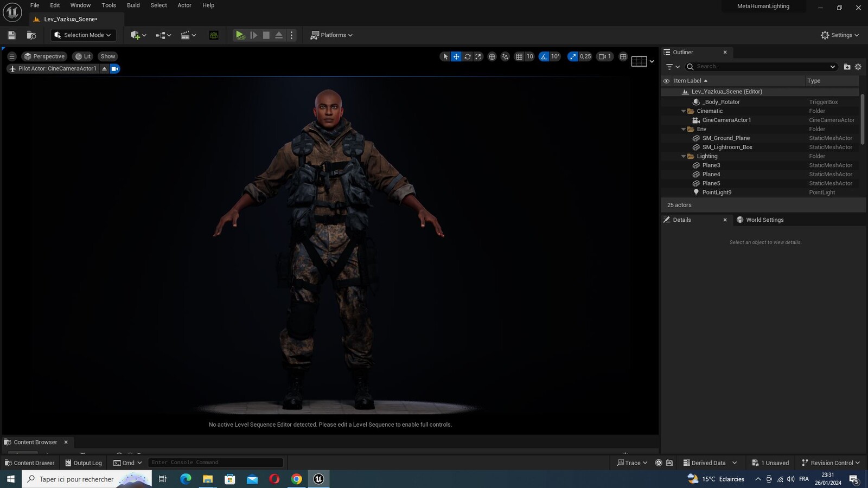The image size is (868, 488).
Task: Click the Unreal Engine taskbar icon
Action: point(318,479)
